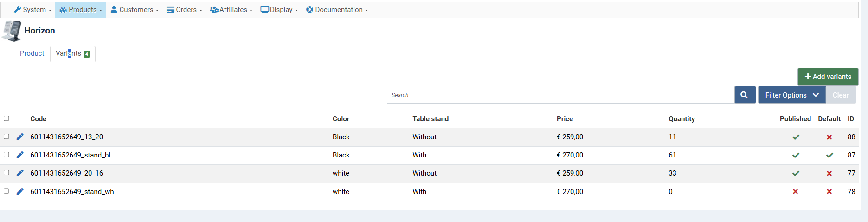
Task: Tick the select-all checkbox in table header
Action: tap(6, 118)
